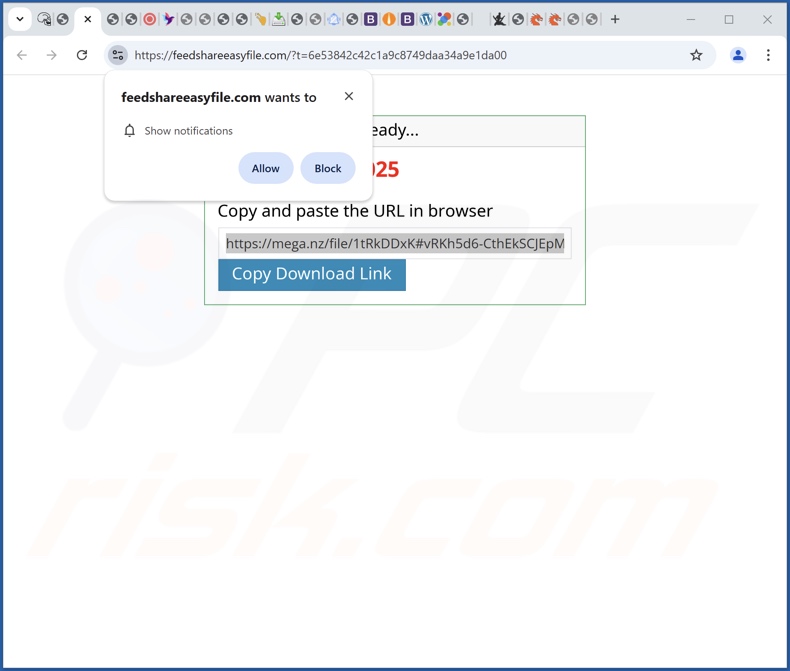790x671 pixels.
Task: Close the Chrome window
Action: 767,19
